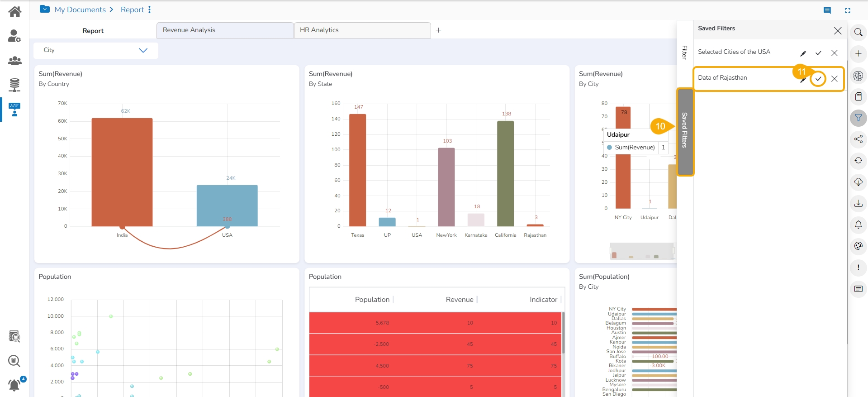The image size is (868, 397).
Task: Open the vertical Filter side tab
Action: click(685, 52)
